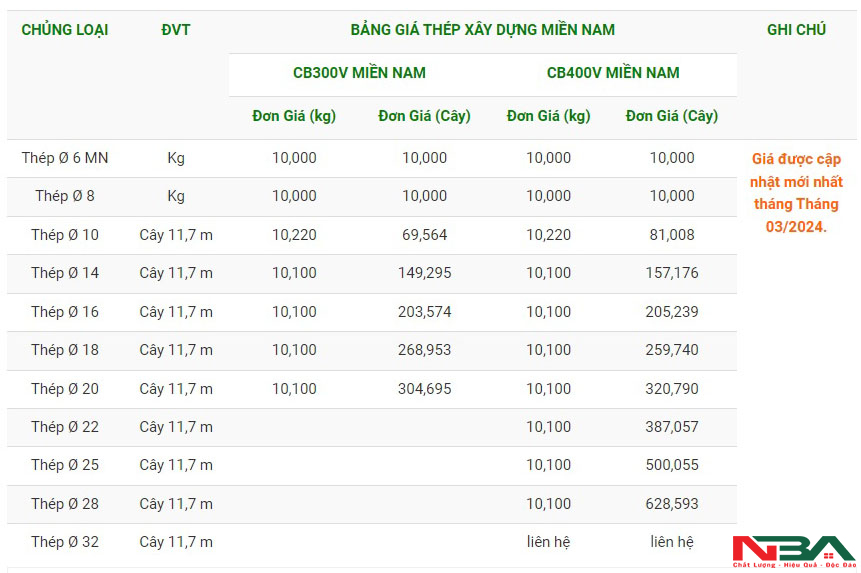Viewport: 861px width, 573px height.
Task: Select the Thép Ø 6 MN row label
Action: [65, 158]
